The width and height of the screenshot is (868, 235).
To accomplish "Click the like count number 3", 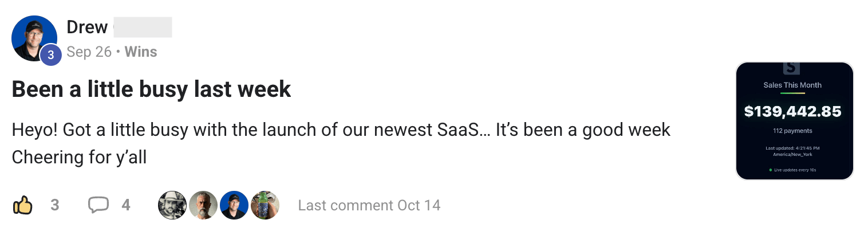I will coord(55,205).
